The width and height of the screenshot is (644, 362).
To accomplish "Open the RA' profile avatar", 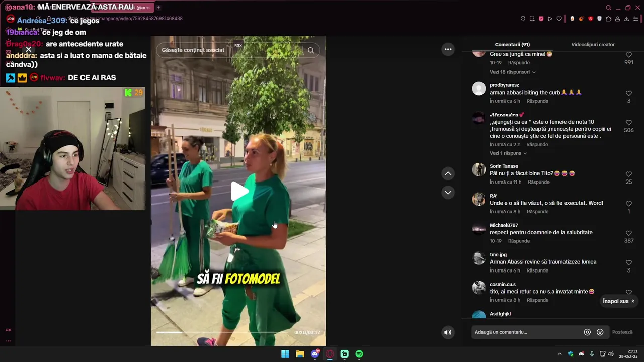I will pos(479,199).
